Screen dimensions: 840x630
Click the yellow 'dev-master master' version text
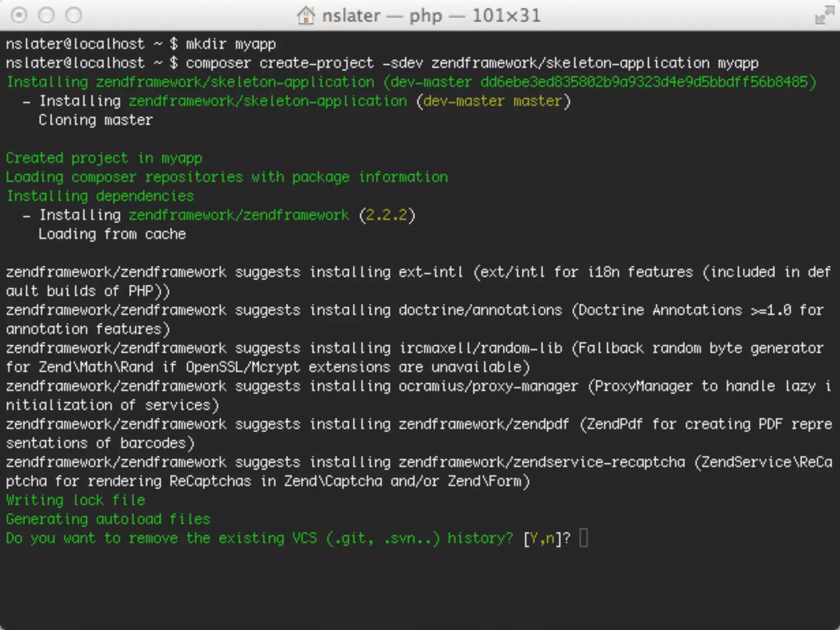point(493,101)
